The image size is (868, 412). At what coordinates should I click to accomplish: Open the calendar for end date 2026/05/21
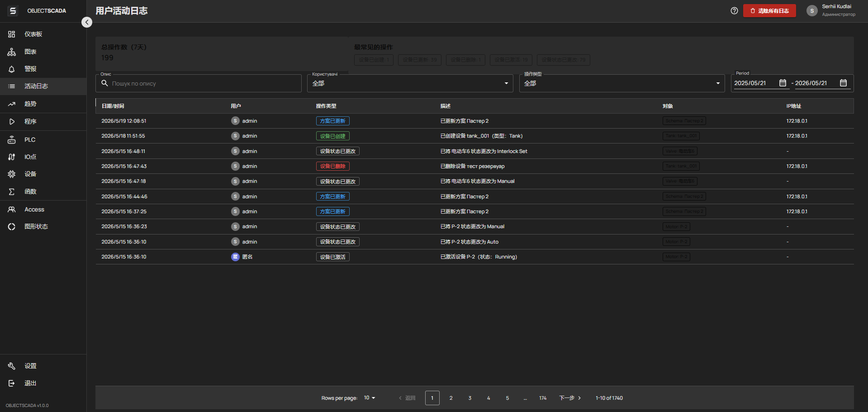tap(843, 83)
